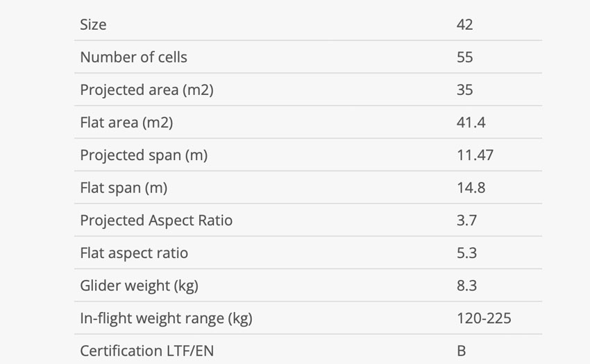Viewport: 590px width, 364px height.
Task: Click the Size row label
Action: point(93,25)
